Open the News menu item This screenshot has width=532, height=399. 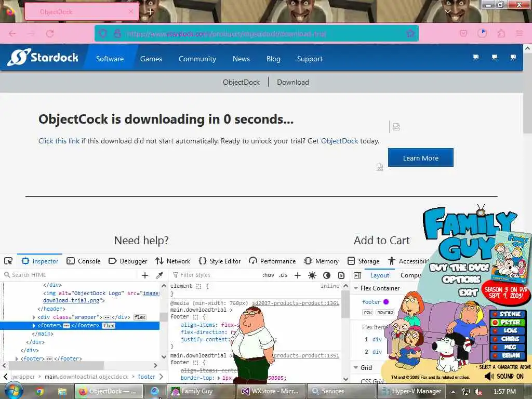[241, 59]
